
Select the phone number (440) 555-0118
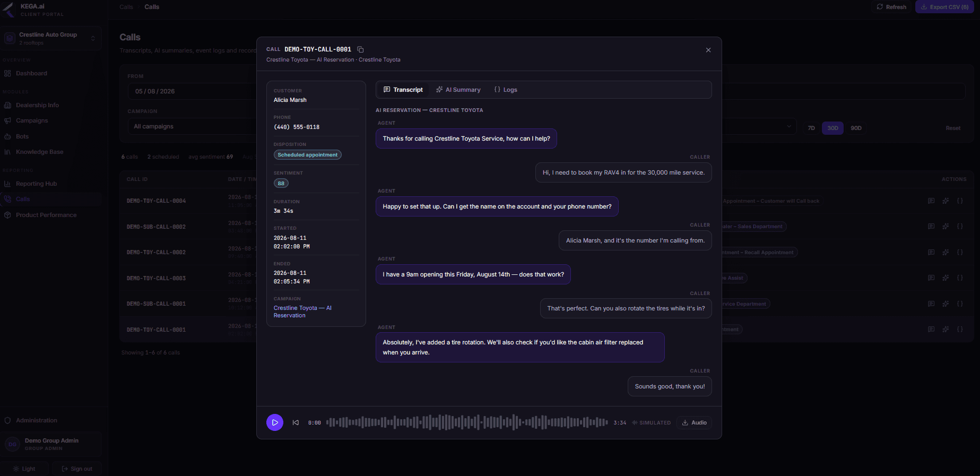(297, 127)
